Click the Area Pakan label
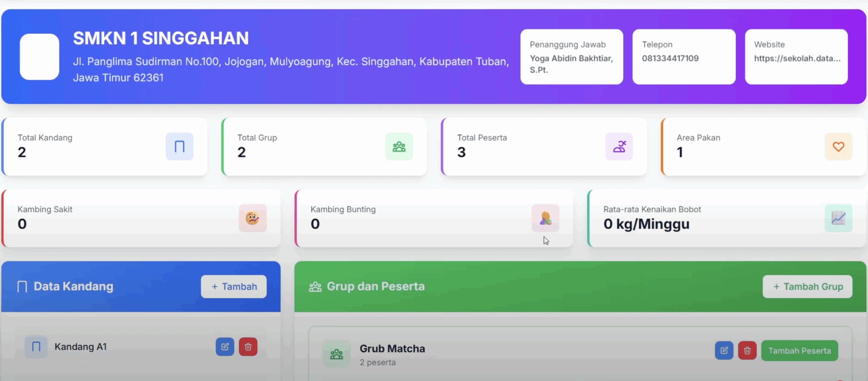 699,137
